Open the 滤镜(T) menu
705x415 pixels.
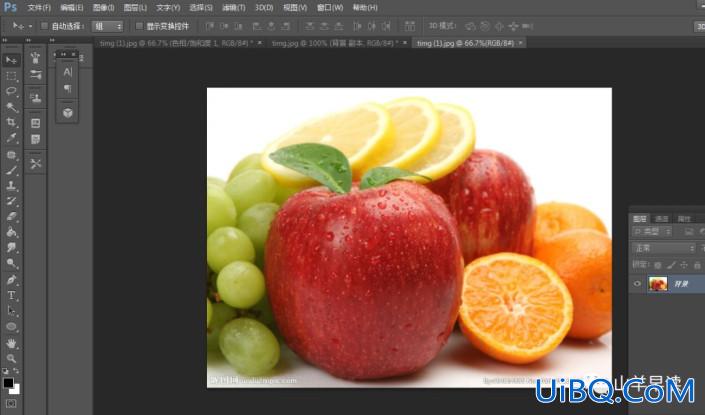click(x=234, y=8)
